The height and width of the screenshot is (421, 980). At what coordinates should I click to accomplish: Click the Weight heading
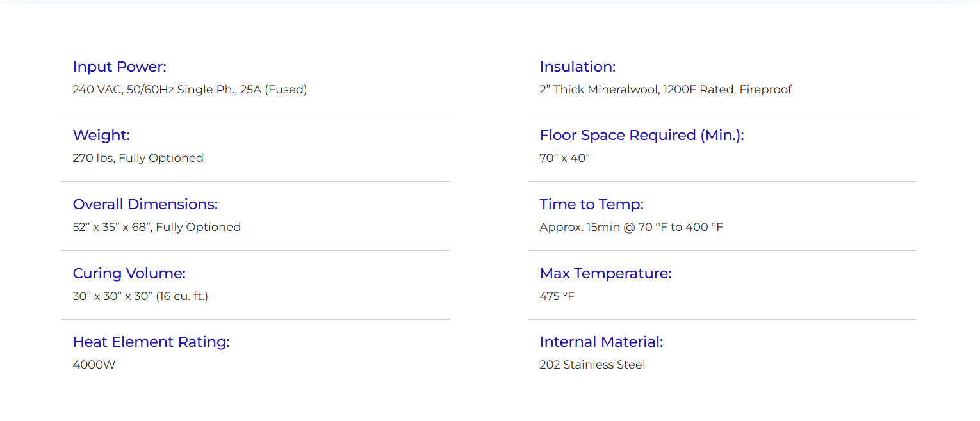pyautogui.click(x=101, y=136)
